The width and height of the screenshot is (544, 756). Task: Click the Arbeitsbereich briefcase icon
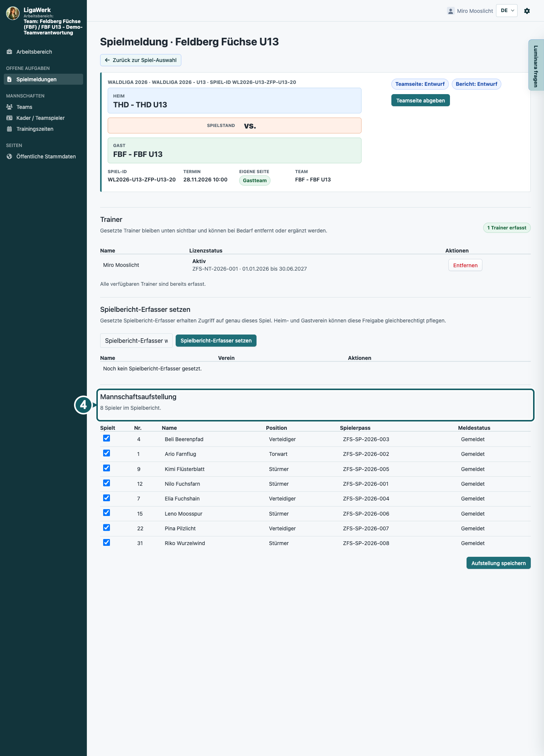click(x=9, y=52)
